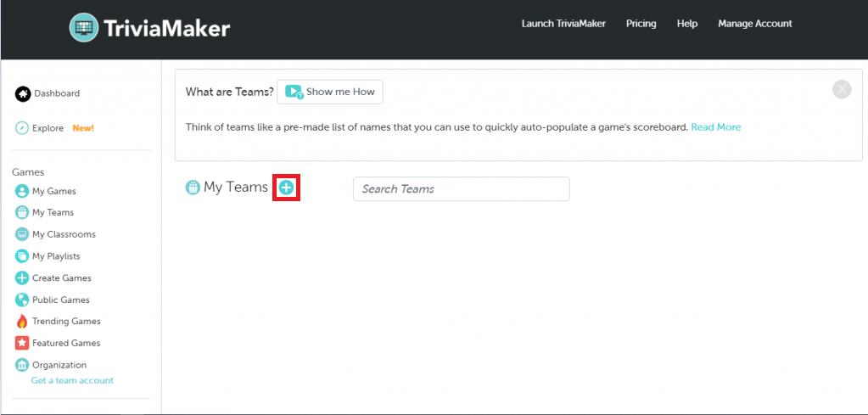Open Dashboard via home icon
This screenshot has width=868, height=415.
pyautogui.click(x=23, y=94)
